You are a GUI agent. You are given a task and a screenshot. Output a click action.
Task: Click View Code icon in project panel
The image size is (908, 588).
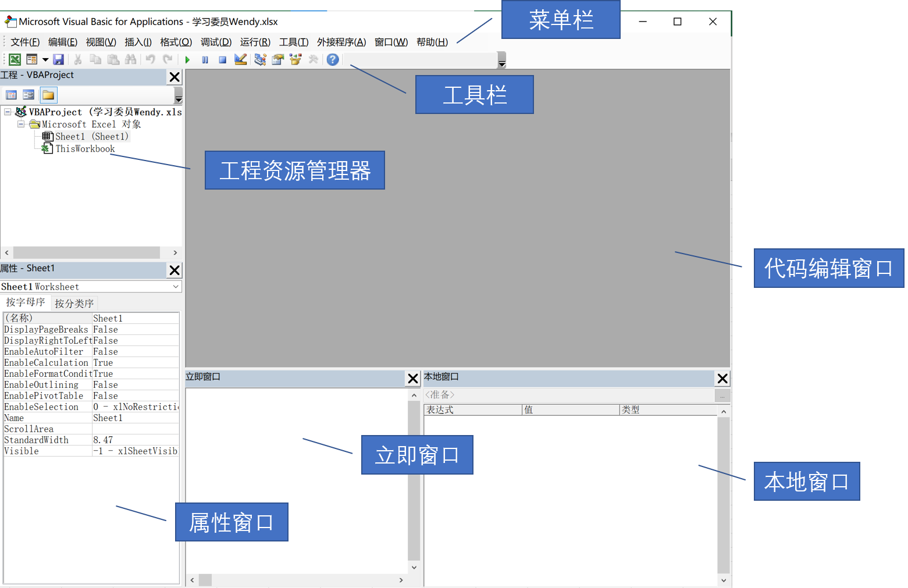pos(11,95)
